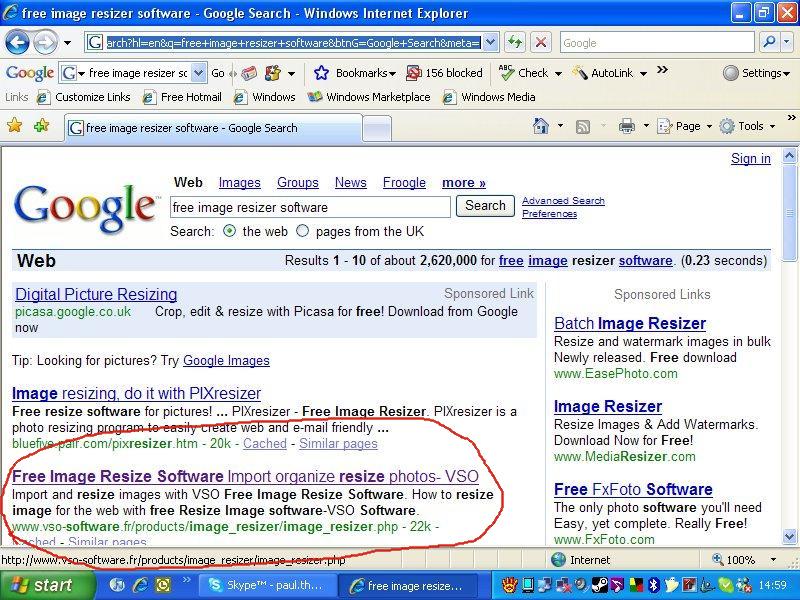Open the 156 blocked popup blocker button
800x600 pixels.
[444, 73]
